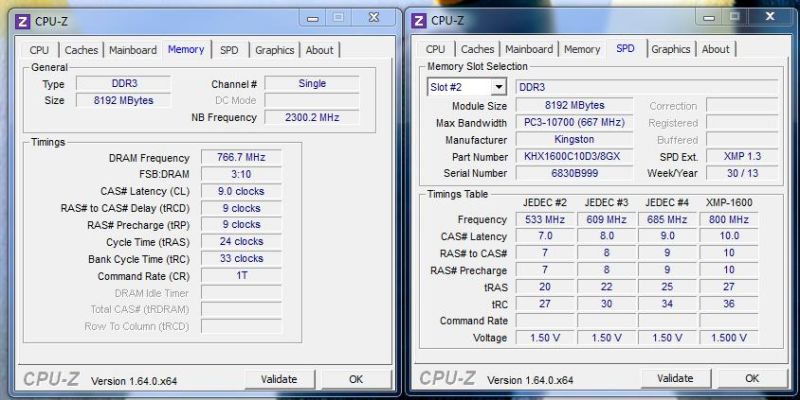Click JEDEC #3 frequency 609 MHz
The width and height of the screenshot is (800, 400).
(606, 219)
